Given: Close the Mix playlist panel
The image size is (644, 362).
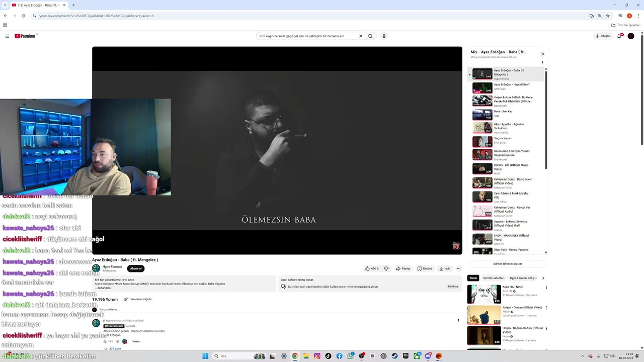Looking at the screenshot, I should click(x=542, y=54).
